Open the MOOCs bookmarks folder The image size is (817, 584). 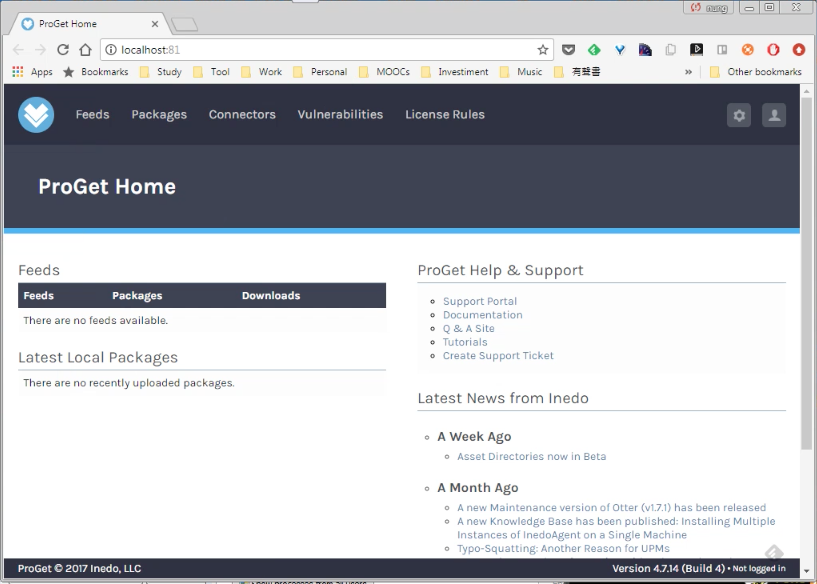pyautogui.click(x=385, y=72)
